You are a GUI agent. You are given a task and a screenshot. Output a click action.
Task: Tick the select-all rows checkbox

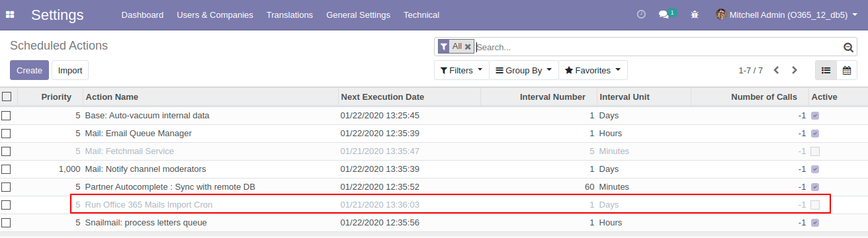(x=7, y=97)
